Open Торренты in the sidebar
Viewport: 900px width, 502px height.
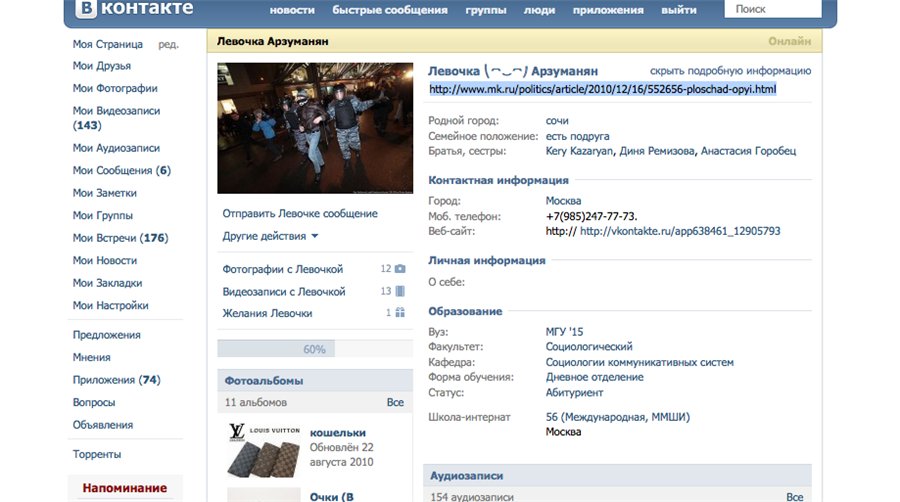pos(96,454)
